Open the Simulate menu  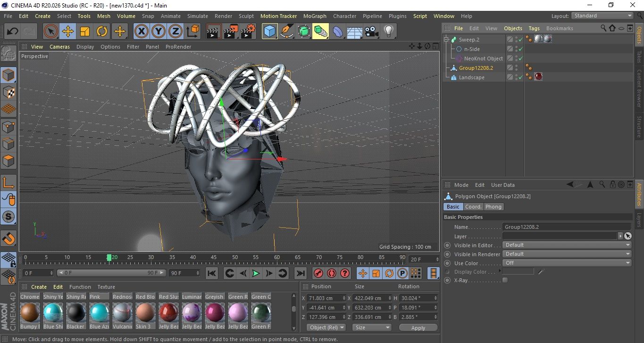[197, 16]
